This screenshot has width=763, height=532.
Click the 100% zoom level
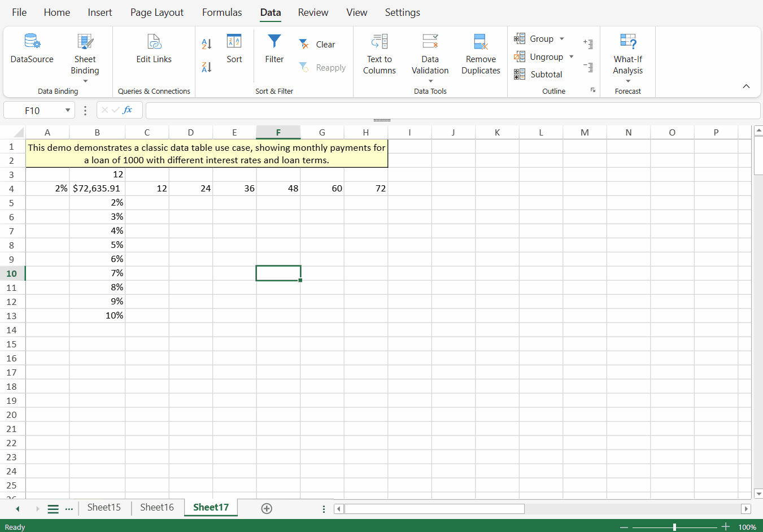click(747, 527)
